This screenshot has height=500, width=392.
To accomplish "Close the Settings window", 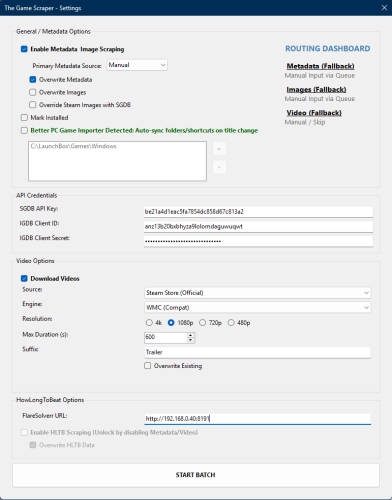I will 384,8.
